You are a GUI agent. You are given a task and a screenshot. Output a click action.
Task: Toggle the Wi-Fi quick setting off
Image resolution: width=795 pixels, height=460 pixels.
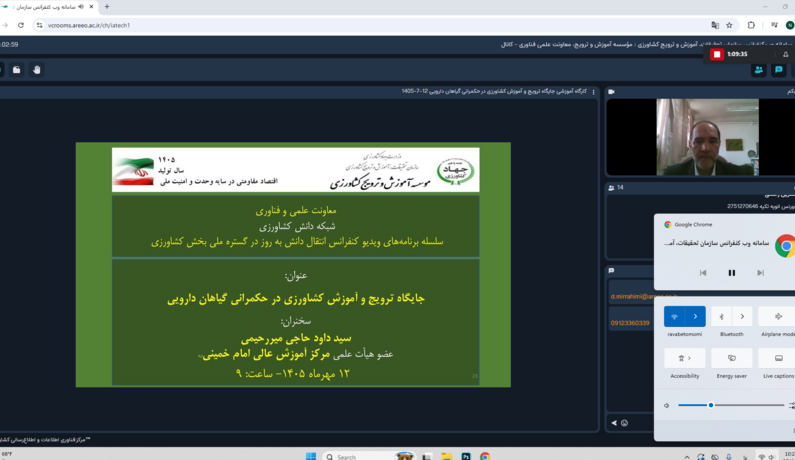pos(674,316)
